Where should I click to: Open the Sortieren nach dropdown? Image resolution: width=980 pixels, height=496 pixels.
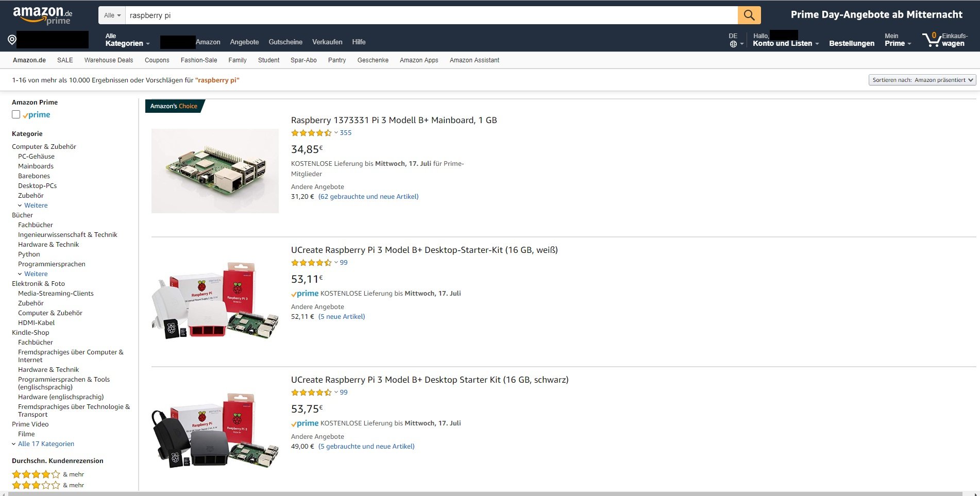922,80
